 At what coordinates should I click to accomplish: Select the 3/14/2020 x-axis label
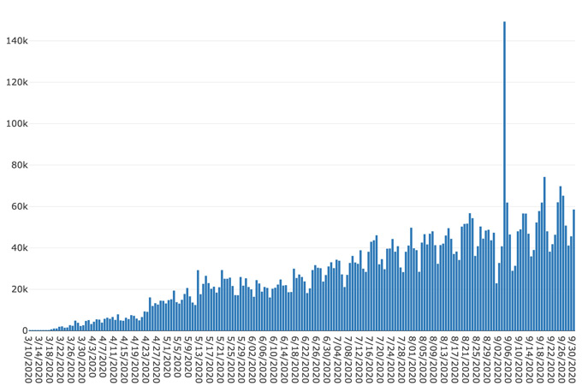[x=39, y=359]
